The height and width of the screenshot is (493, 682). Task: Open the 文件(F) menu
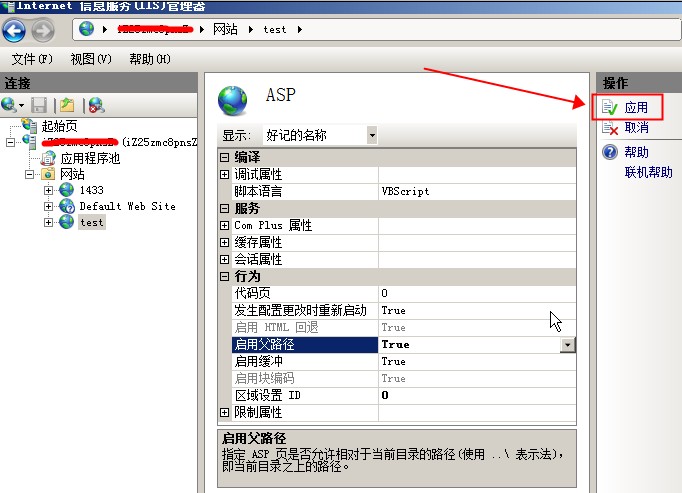[x=31, y=59]
